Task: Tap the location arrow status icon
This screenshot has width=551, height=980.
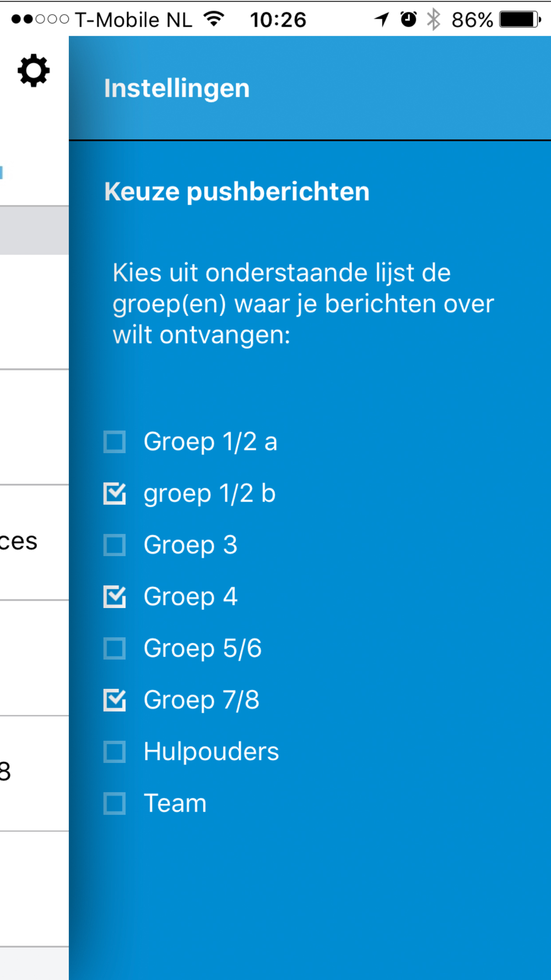Action: tap(381, 20)
